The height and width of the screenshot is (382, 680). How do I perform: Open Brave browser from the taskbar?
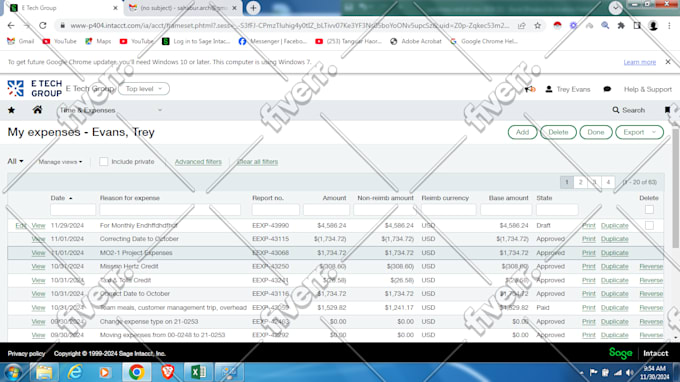[x=167, y=372]
